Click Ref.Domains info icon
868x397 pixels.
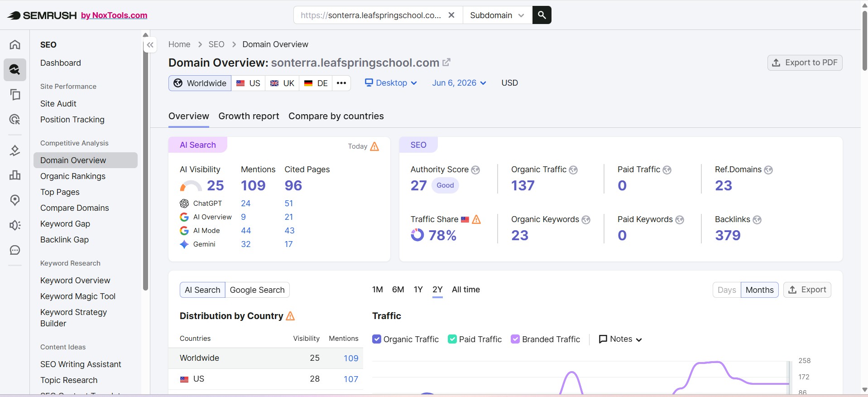(x=768, y=170)
